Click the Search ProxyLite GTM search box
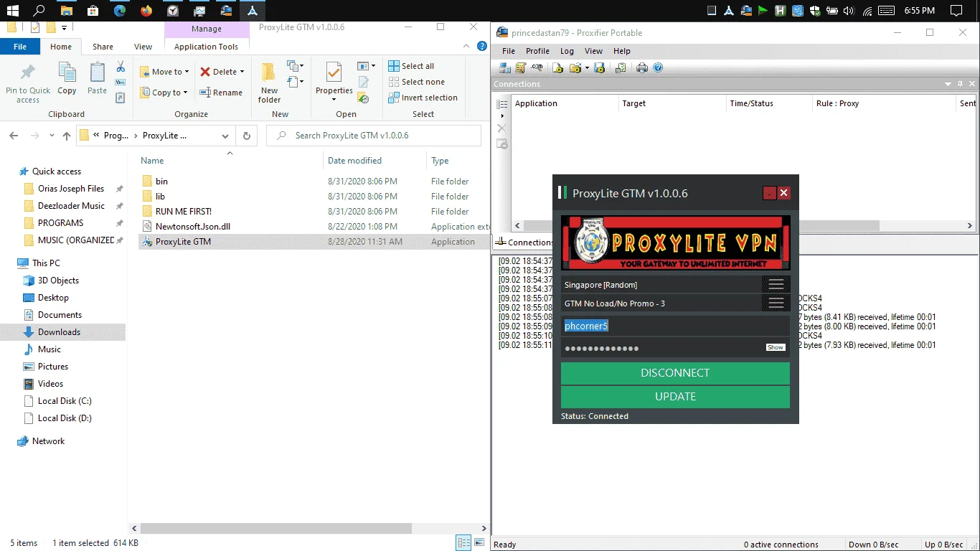Viewport: 980px width, 551px height. [x=374, y=136]
